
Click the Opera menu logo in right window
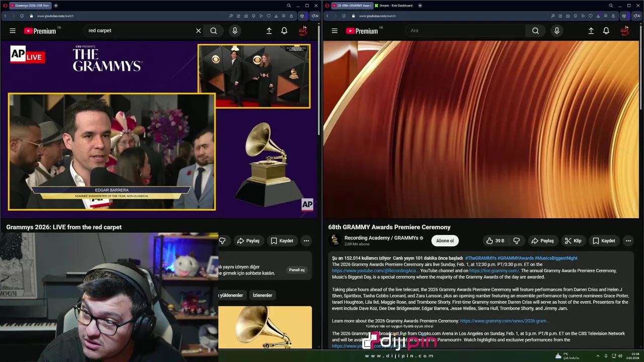coord(327,6)
